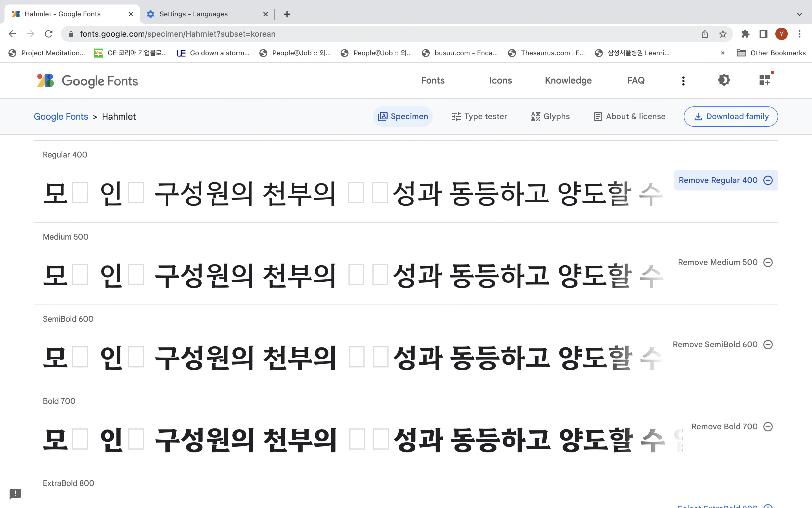Click the share page icon
The height and width of the screenshot is (508, 812).
pos(705,34)
